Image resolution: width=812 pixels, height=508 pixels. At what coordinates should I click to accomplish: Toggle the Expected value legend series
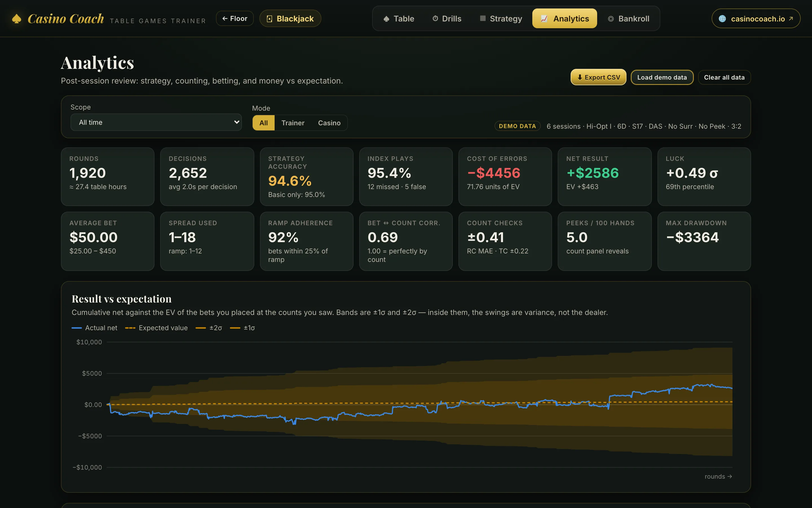pos(156,328)
